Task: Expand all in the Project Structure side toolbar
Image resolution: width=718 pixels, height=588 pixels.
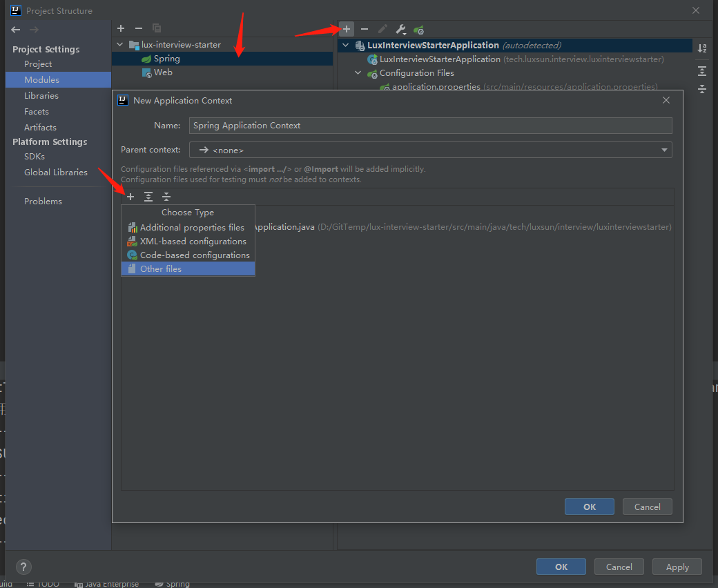Action: (702, 71)
